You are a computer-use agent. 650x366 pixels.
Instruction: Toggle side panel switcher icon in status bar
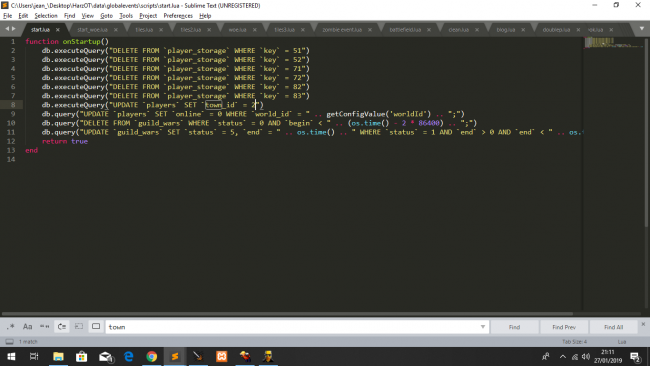(x=9, y=342)
